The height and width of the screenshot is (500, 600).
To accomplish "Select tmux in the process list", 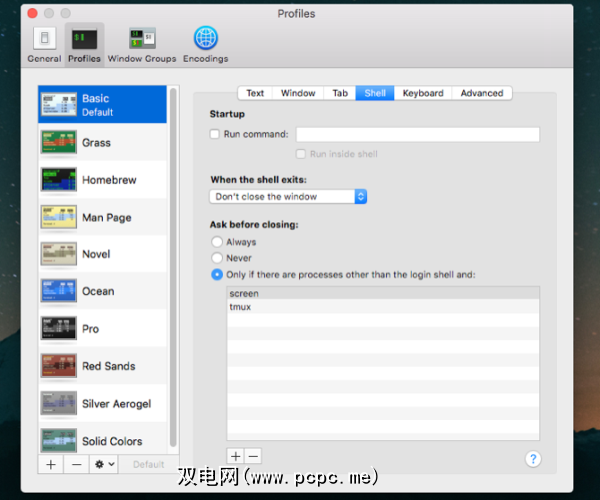I will click(x=240, y=307).
